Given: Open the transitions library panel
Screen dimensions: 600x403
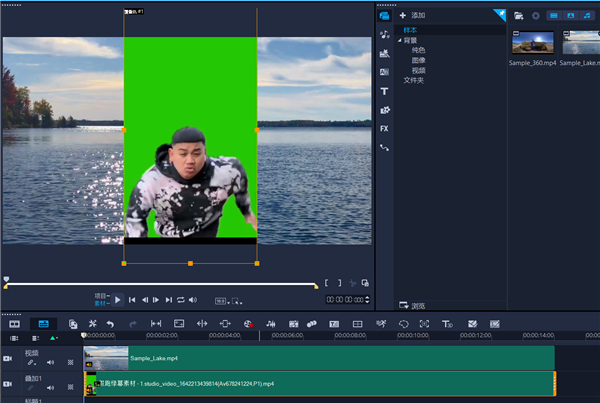Looking at the screenshot, I should coord(384,72).
